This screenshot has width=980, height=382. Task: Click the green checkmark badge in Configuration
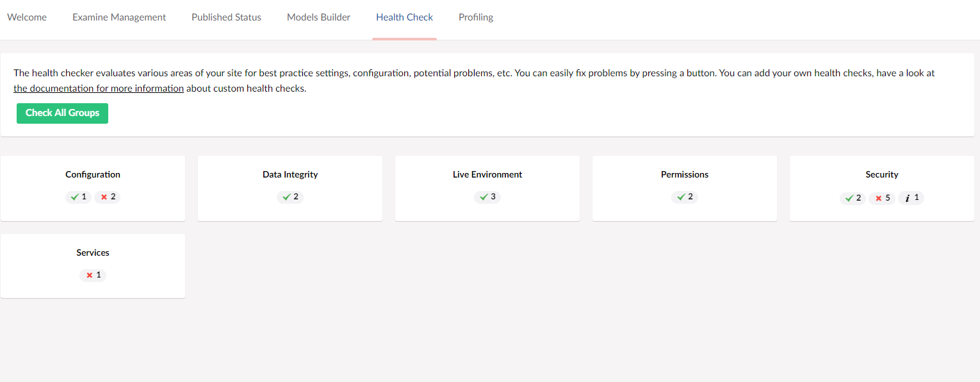coord(79,197)
